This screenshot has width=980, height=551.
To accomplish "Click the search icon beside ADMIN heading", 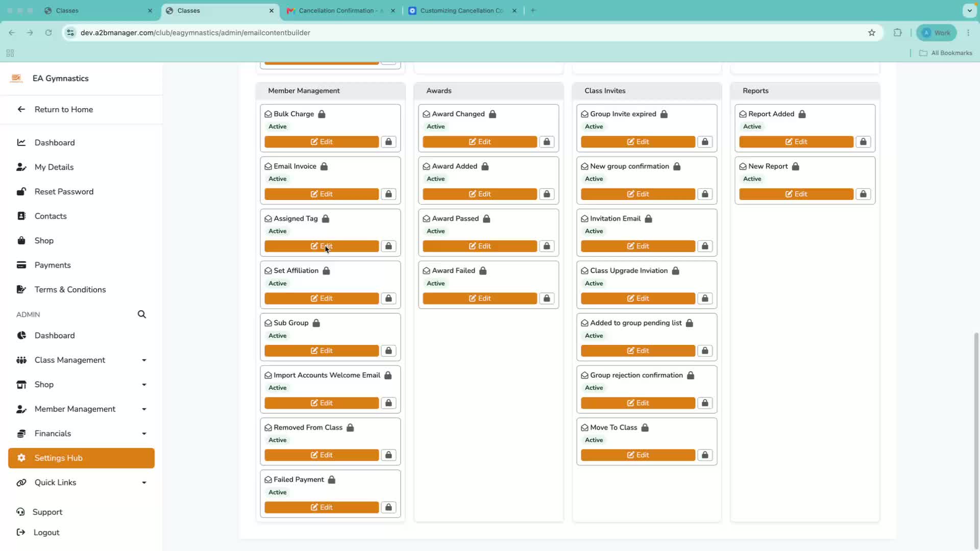I will [142, 314].
